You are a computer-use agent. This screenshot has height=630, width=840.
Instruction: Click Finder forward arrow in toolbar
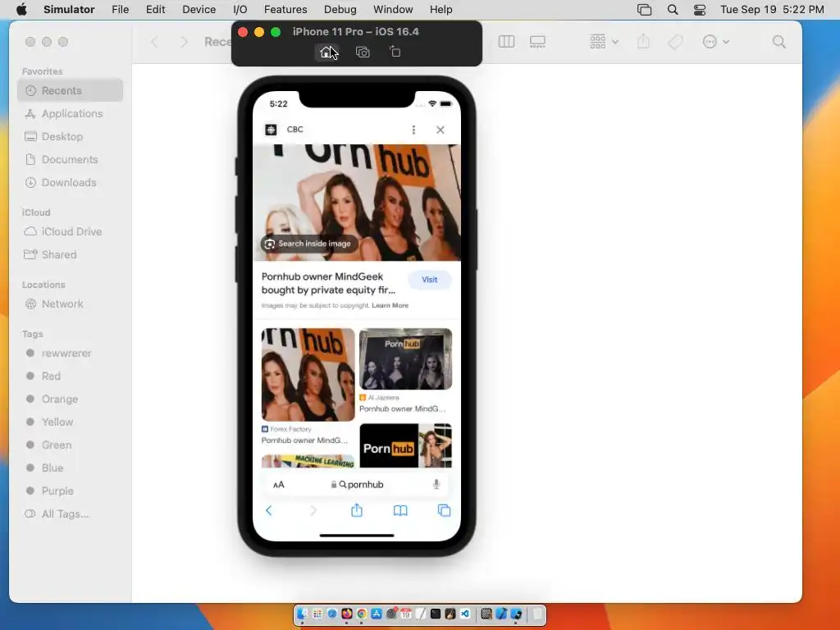pyautogui.click(x=185, y=42)
